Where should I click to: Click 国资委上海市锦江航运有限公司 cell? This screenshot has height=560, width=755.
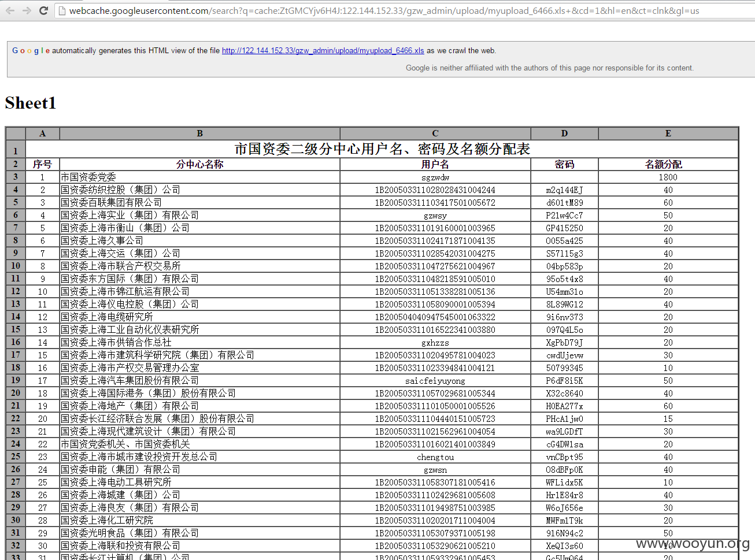point(199,291)
